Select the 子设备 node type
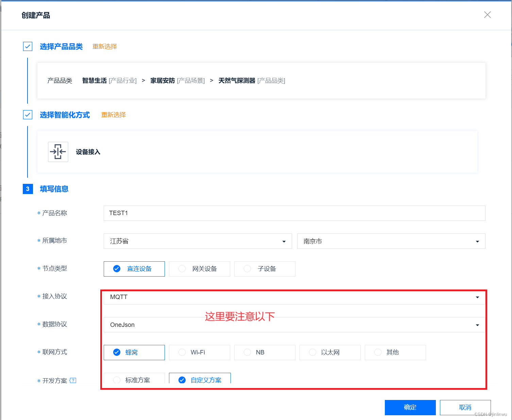 click(x=264, y=269)
